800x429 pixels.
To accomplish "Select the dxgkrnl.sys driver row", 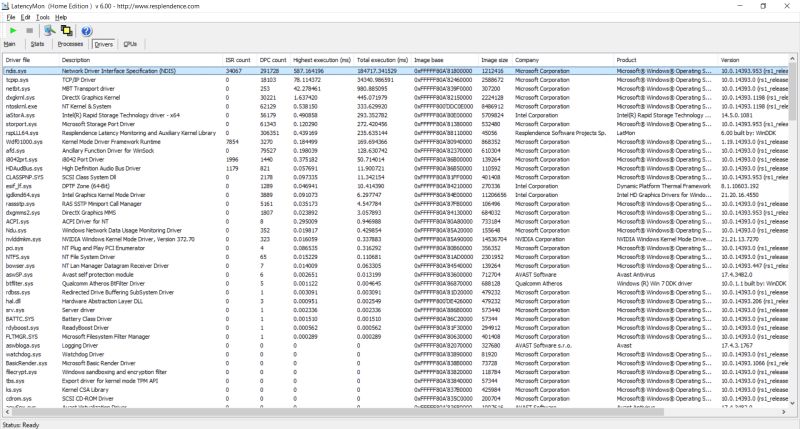I will click(396, 97).
